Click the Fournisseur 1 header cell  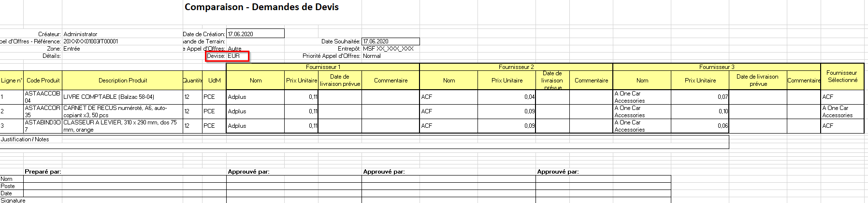click(323, 67)
